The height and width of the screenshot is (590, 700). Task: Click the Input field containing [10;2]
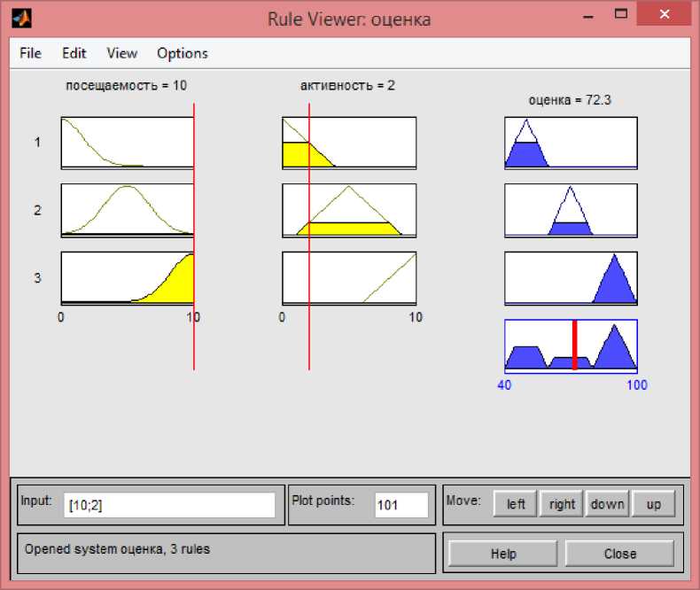(169, 505)
